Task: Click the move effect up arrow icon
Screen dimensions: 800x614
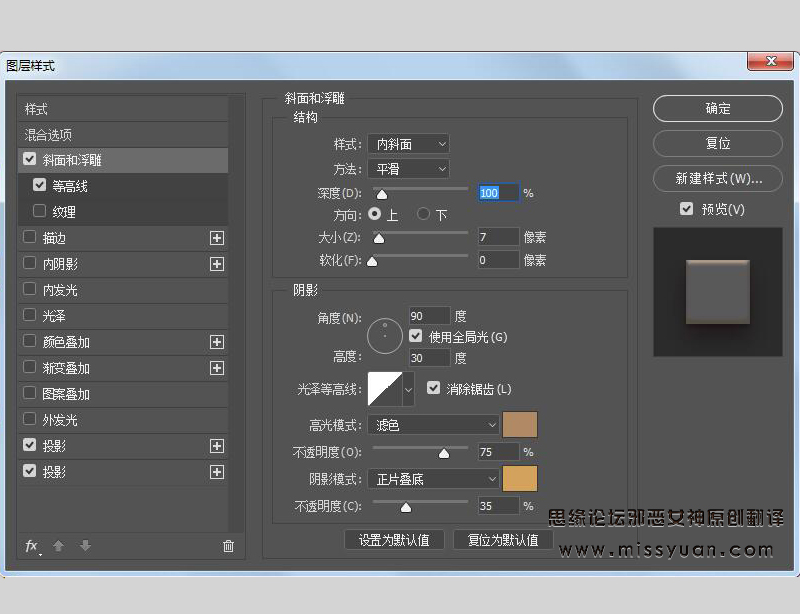Action: pyautogui.click(x=59, y=545)
